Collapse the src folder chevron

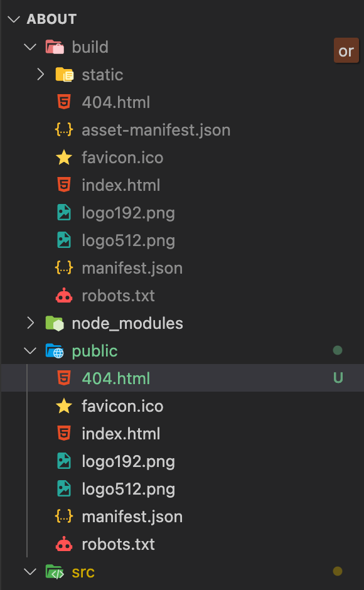tap(30, 572)
